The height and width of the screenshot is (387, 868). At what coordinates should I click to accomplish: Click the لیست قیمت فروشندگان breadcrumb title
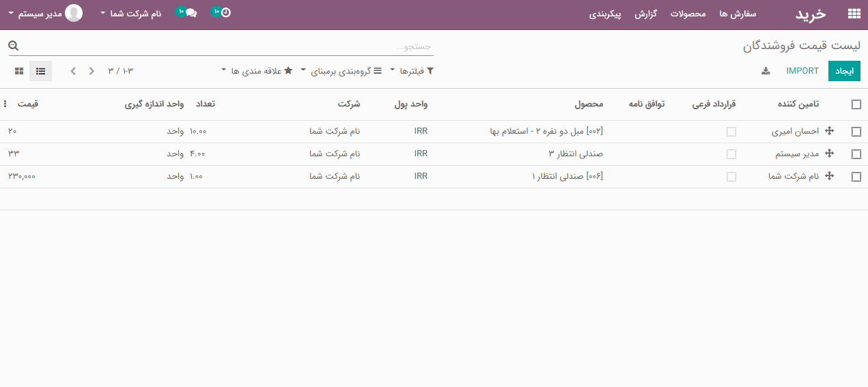pyautogui.click(x=802, y=46)
